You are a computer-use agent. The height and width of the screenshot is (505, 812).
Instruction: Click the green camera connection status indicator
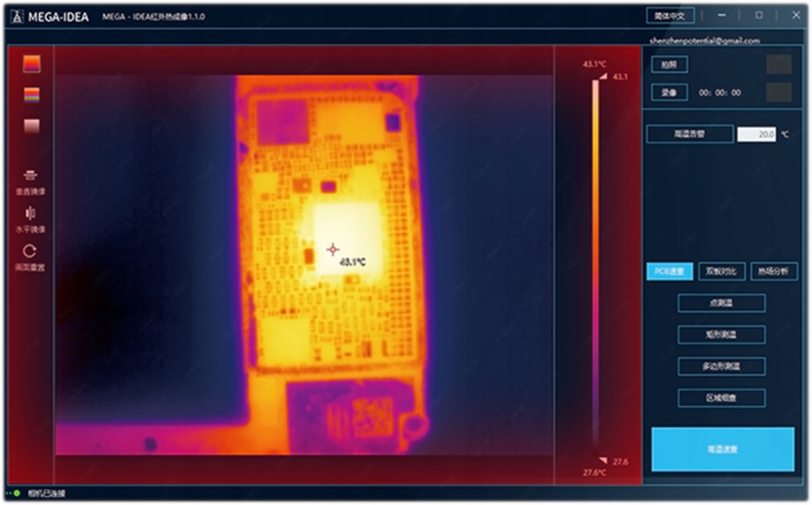click(x=17, y=493)
